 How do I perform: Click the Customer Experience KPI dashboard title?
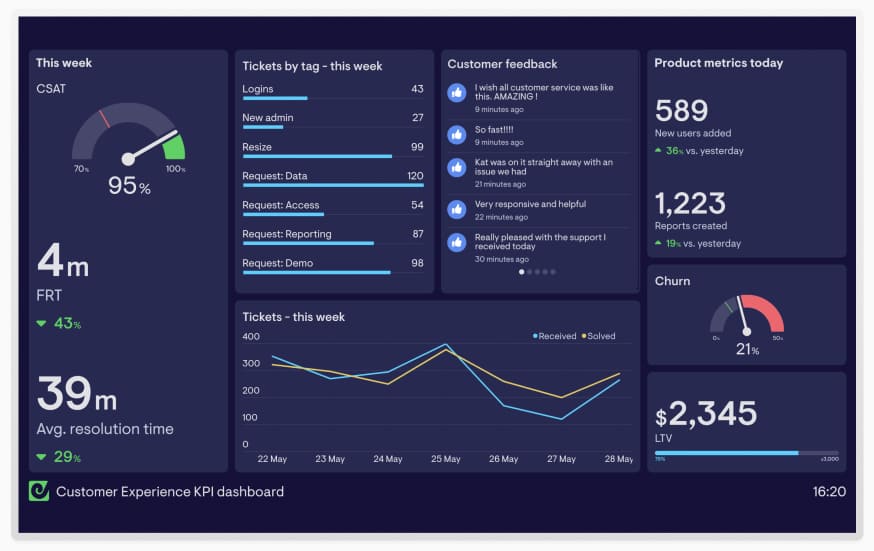click(x=170, y=491)
